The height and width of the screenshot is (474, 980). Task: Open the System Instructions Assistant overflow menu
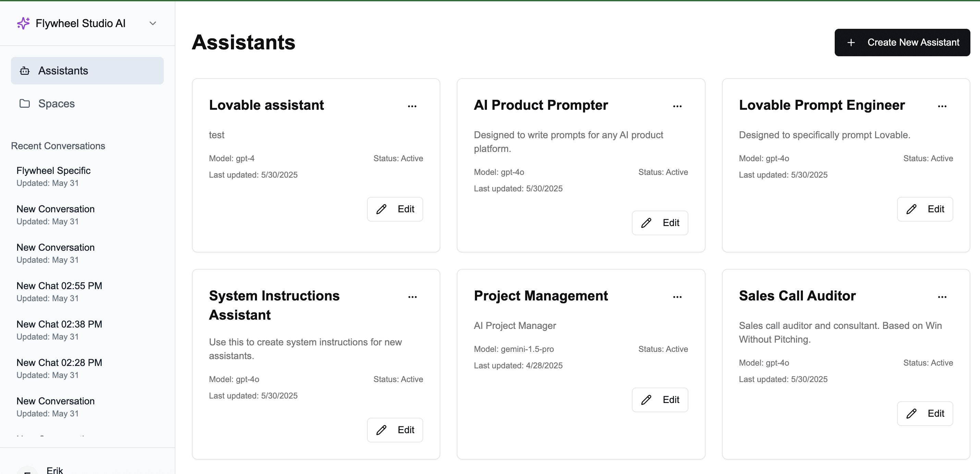(x=413, y=297)
